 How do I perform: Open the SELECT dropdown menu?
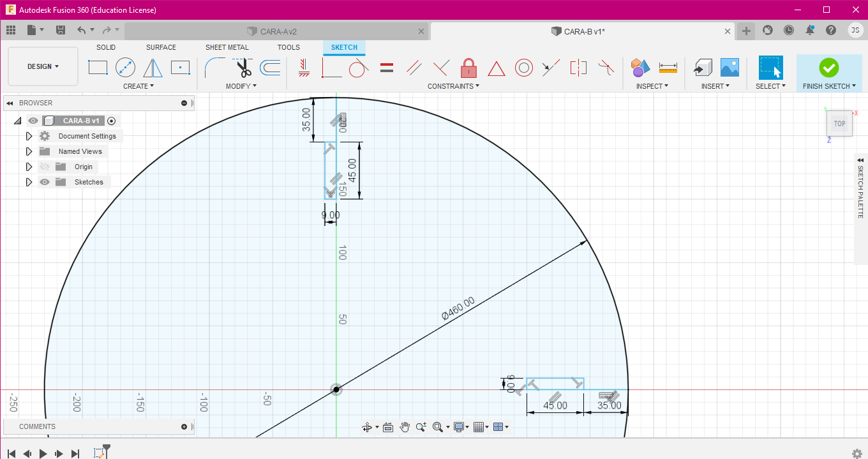point(770,86)
